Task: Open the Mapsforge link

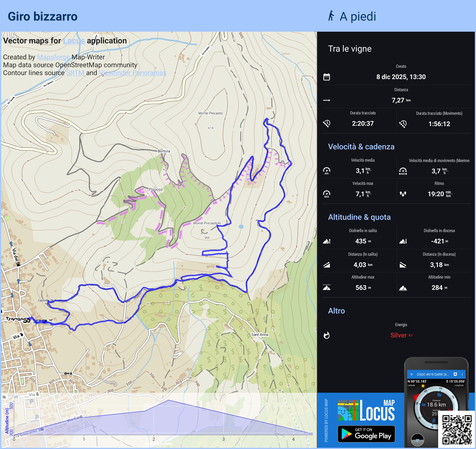Action: pos(53,57)
